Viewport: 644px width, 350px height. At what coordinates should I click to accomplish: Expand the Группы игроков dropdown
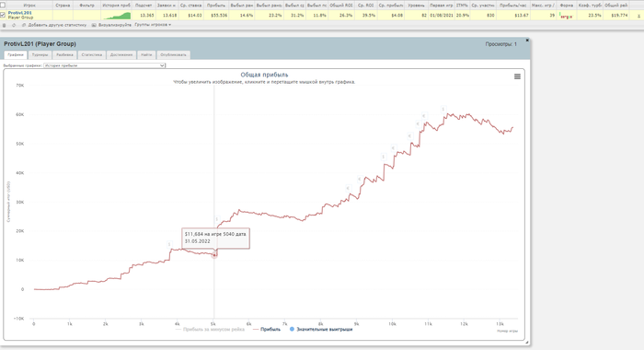tap(153, 25)
